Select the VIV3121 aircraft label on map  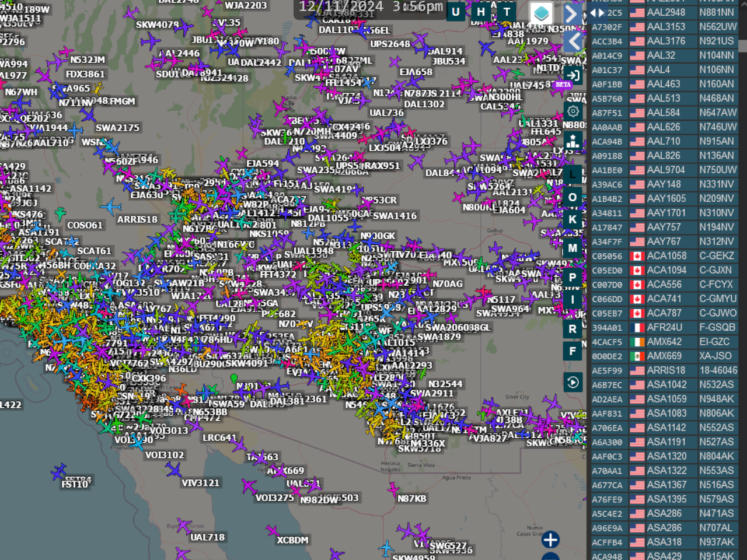[x=200, y=483]
